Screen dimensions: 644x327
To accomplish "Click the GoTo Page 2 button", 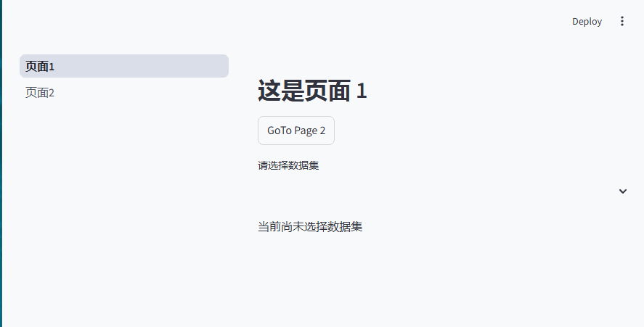I will 296,131.
